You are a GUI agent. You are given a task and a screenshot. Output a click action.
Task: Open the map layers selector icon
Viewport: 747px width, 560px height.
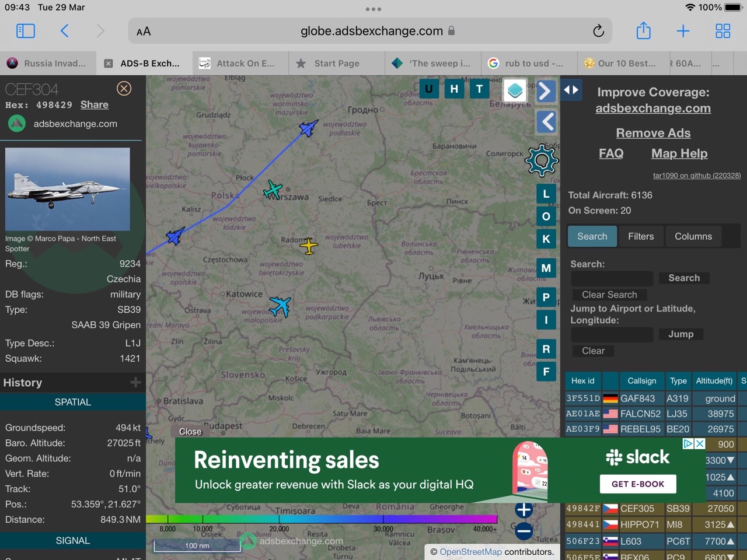[x=515, y=90]
